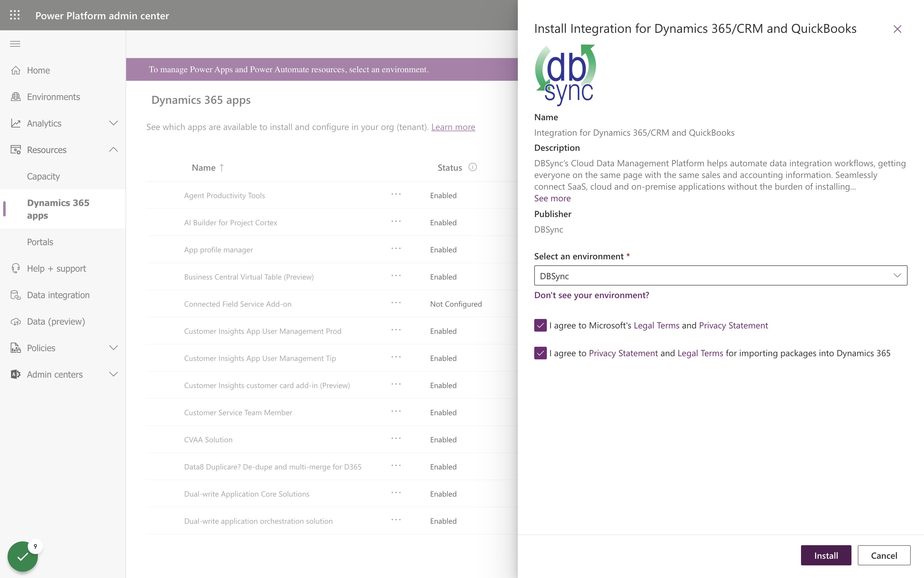Click the Name column sort arrow
924x578 pixels.
(x=222, y=168)
